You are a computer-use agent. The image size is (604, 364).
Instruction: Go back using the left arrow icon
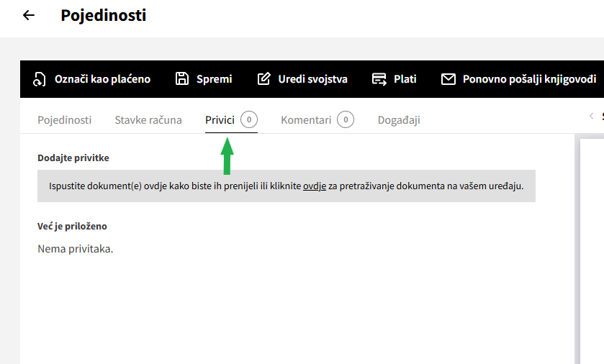pyautogui.click(x=29, y=15)
